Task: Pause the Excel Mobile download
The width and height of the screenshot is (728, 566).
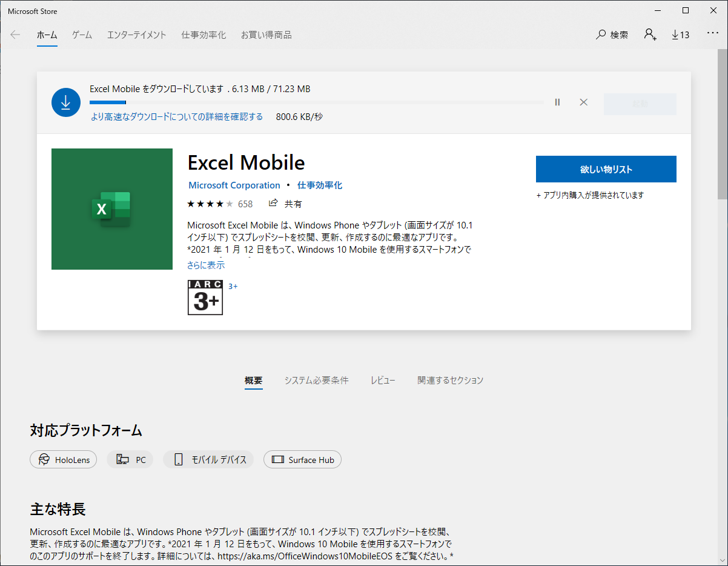Action: (557, 102)
